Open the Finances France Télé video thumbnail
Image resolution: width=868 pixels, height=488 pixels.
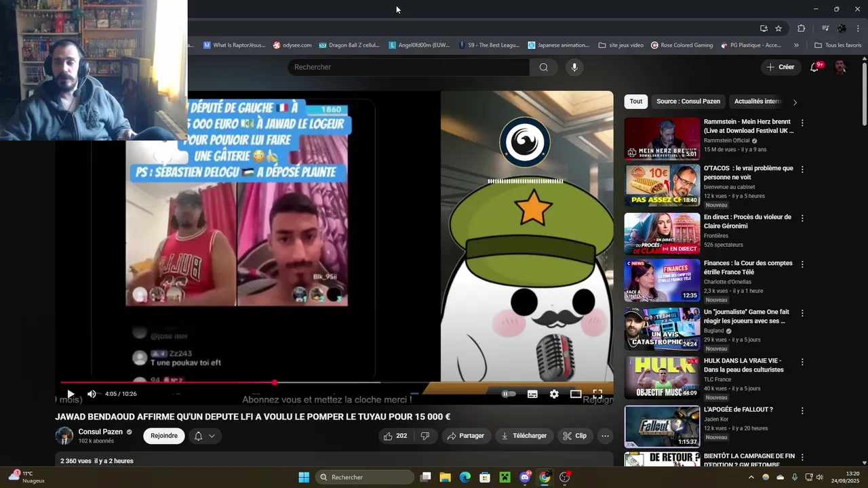click(662, 280)
